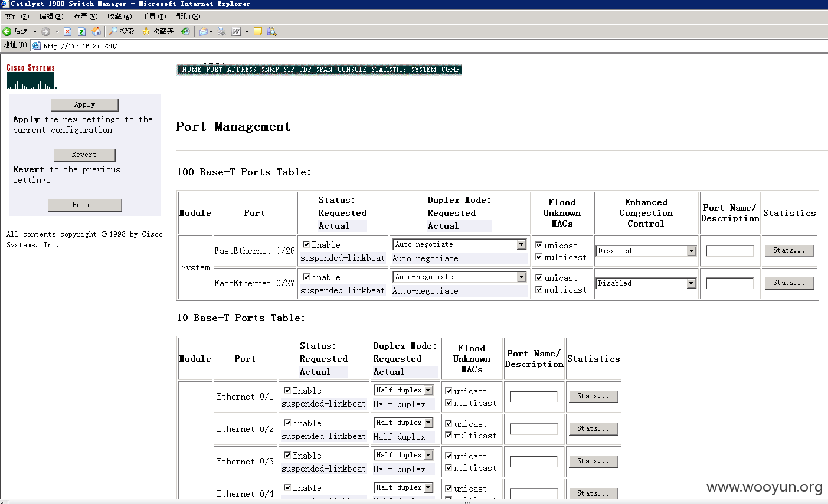Open Stats for FastEthernet 0/26
The height and width of the screenshot is (504, 828).
tap(789, 251)
